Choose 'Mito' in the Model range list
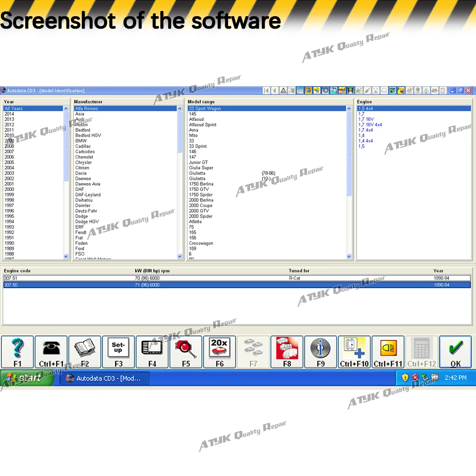 tap(267, 135)
